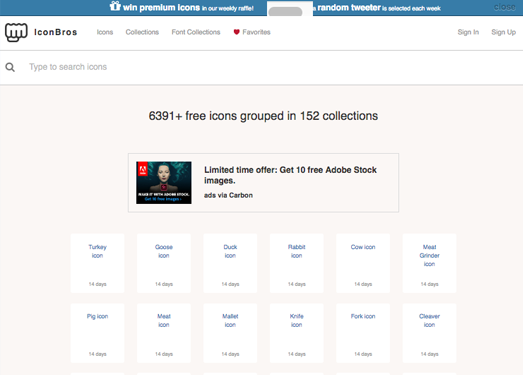Click the IconBros fist logo
Image resolution: width=523 pixels, height=375 pixels.
16,32
